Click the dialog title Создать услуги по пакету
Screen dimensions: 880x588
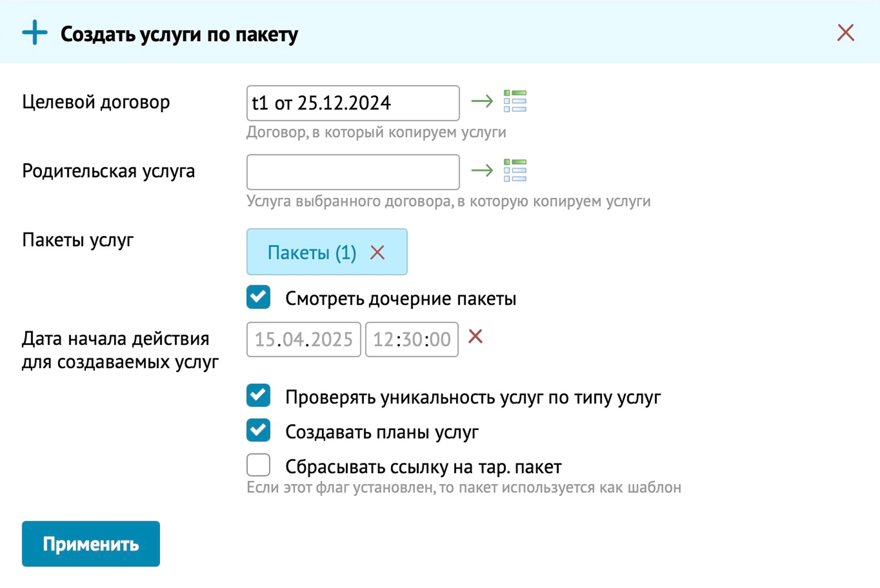(x=179, y=34)
